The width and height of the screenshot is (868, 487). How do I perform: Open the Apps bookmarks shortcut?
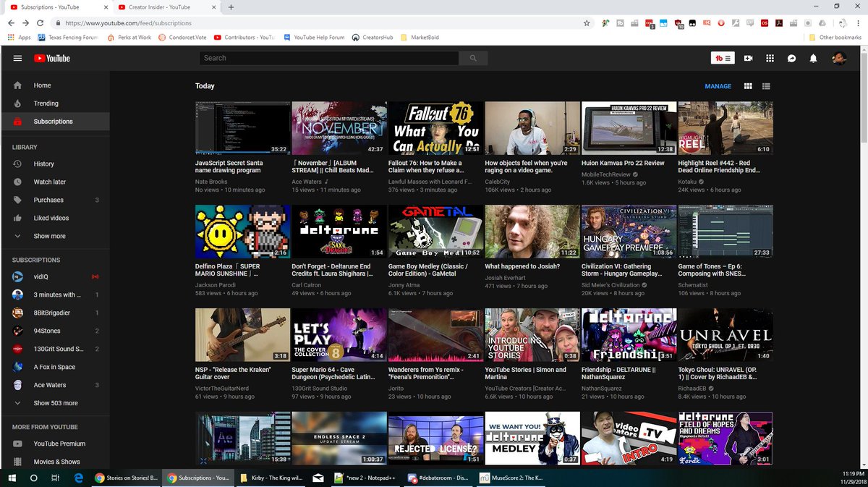click(x=20, y=37)
